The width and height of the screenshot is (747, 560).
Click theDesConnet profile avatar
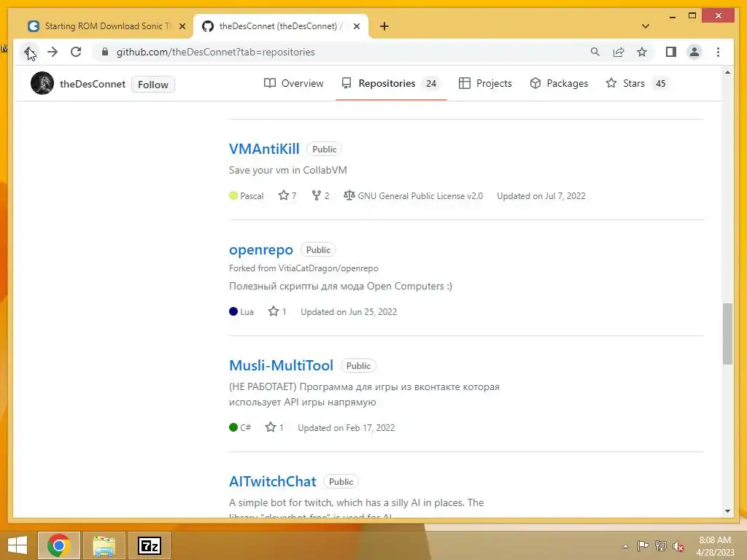(42, 83)
